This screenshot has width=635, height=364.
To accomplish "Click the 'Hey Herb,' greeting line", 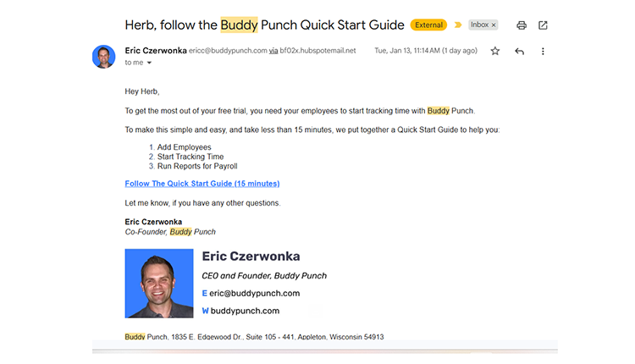I will point(142,91).
